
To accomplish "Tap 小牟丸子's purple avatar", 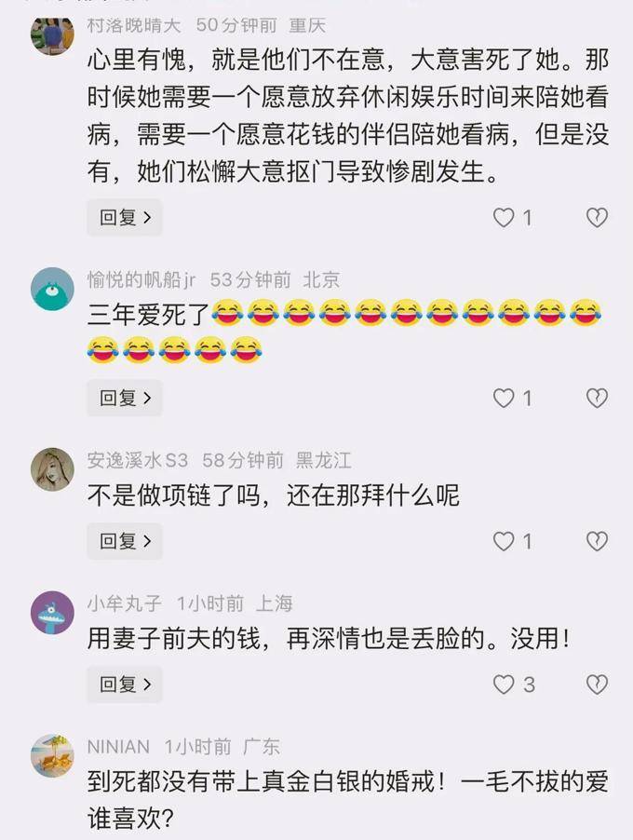I will pyautogui.click(x=52, y=613).
